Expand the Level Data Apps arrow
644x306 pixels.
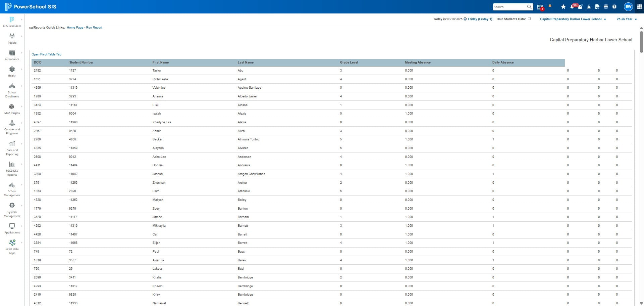coord(22,243)
